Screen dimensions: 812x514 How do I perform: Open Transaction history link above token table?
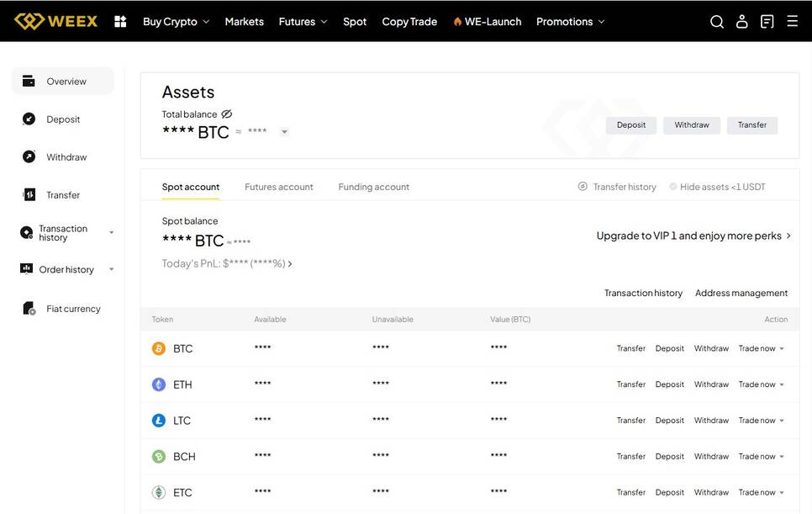coord(644,294)
